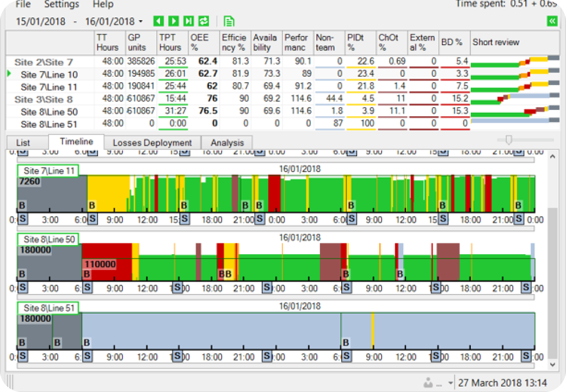Open the Settings menu

(61, 4)
